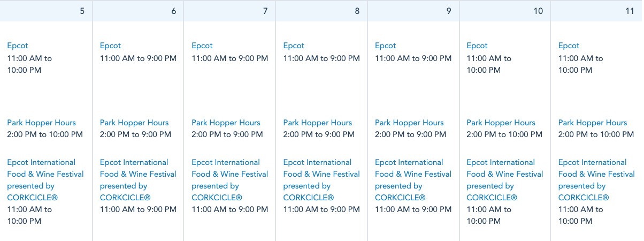This screenshot has width=644, height=241.
Task: Open the Epcot link under day 5
Action: coord(18,46)
